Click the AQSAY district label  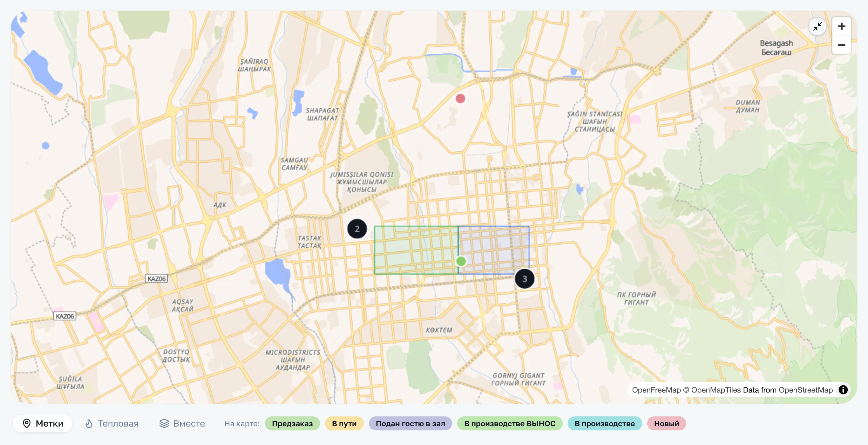pos(182,305)
